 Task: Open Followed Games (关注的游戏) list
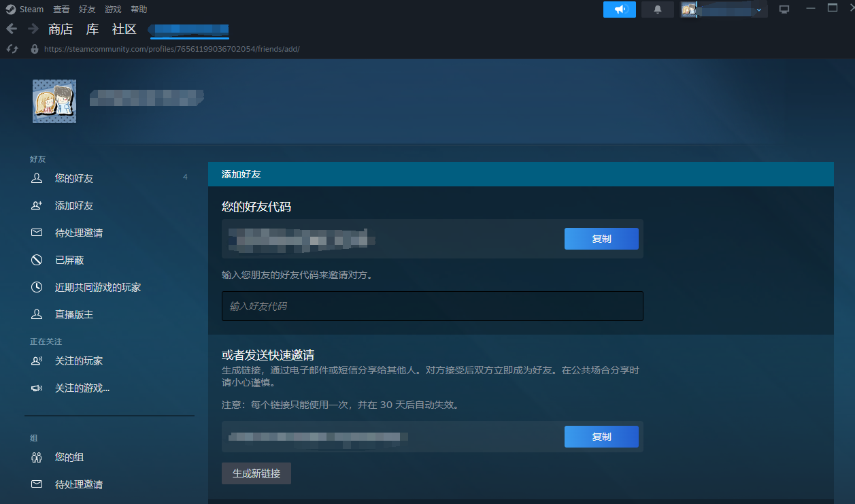coord(82,388)
